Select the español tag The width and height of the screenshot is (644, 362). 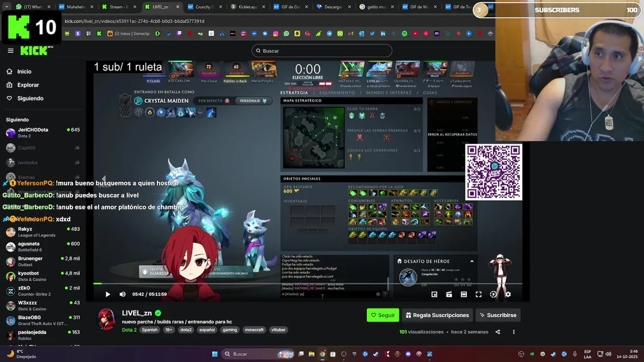click(207, 330)
